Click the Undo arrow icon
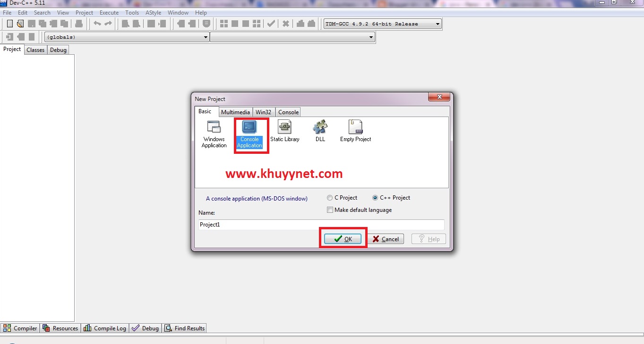 tap(97, 24)
